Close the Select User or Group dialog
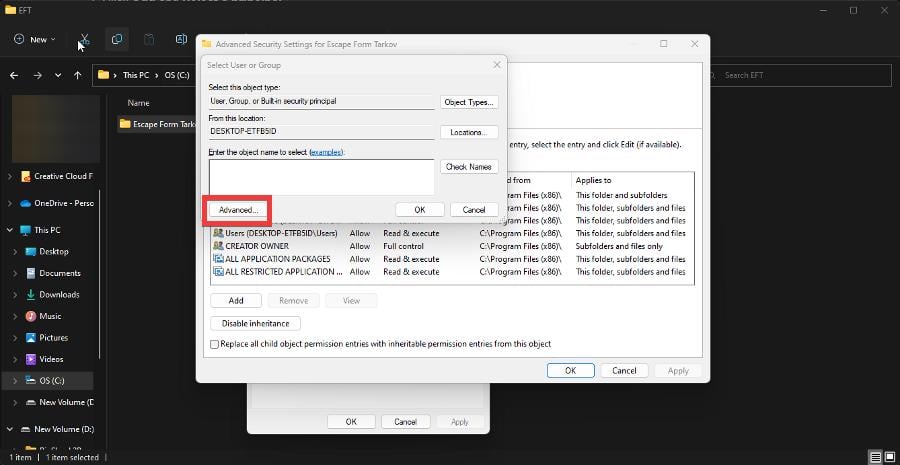Screen dimensions: 900x465 point(497,65)
